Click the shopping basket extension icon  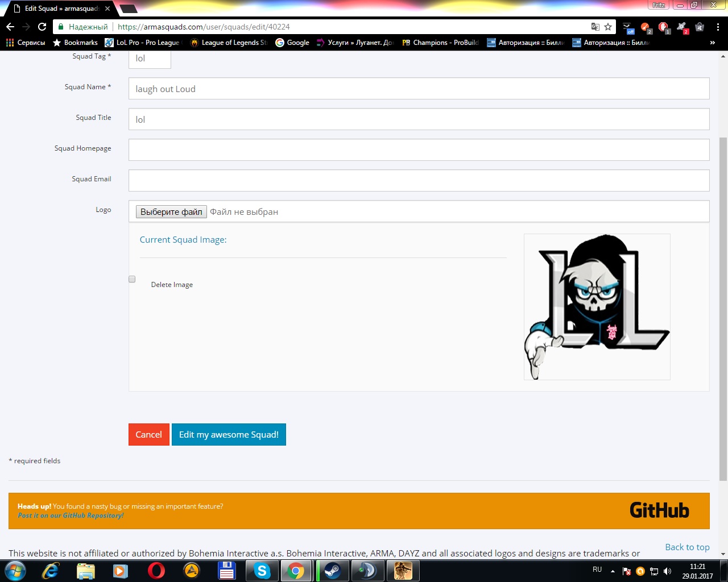coord(700,27)
